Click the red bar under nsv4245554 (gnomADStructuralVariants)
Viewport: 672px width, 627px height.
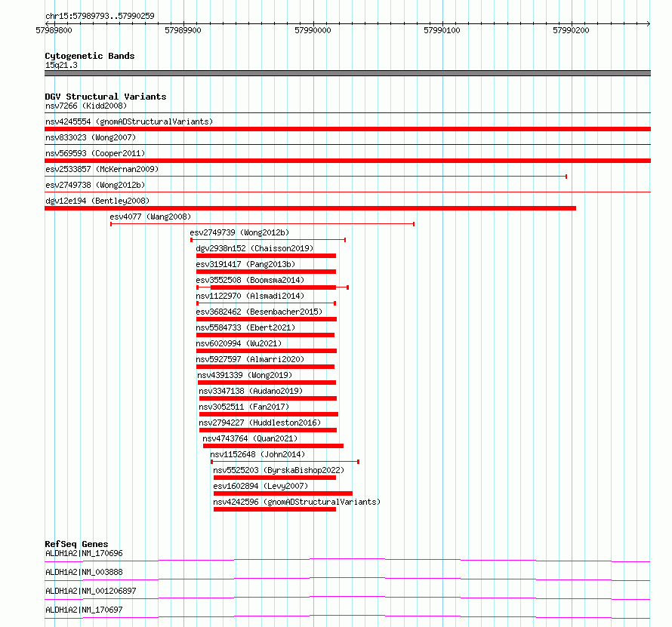347,129
